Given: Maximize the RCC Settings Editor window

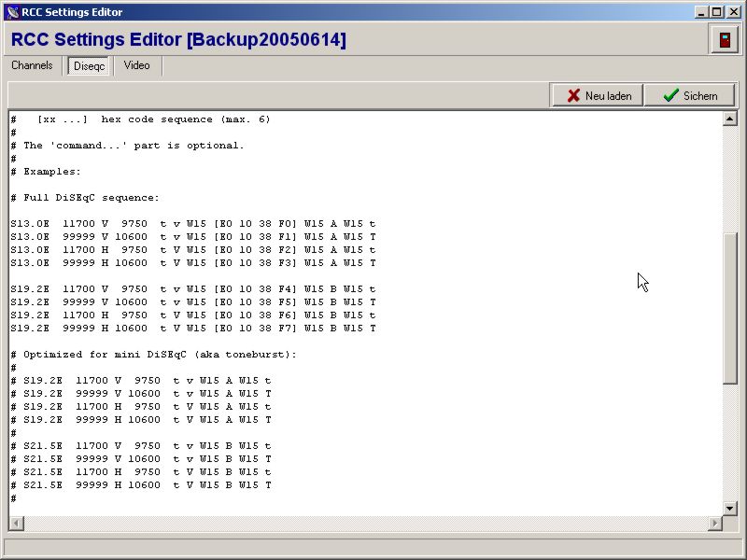Looking at the screenshot, I should point(716,12).
